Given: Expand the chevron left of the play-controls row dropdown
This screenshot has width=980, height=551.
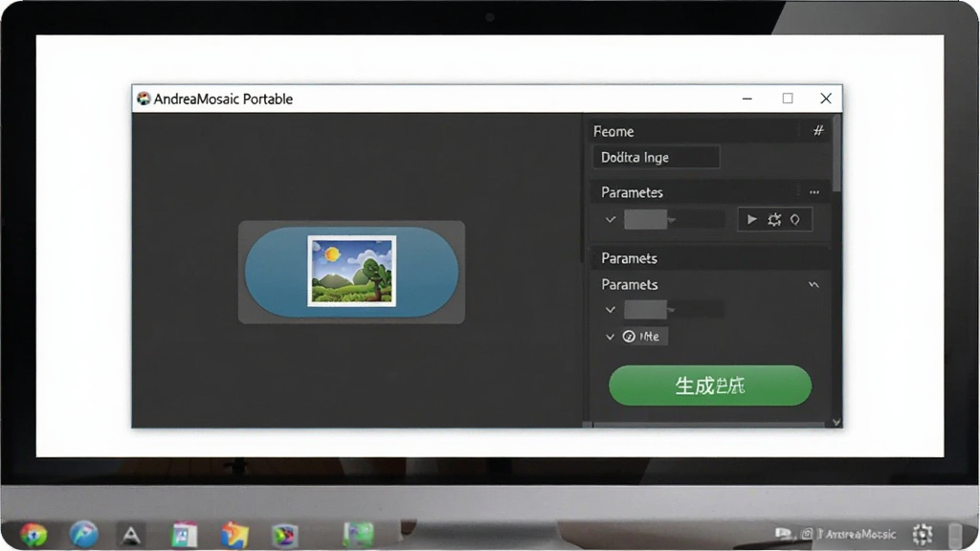Looking at the screenshot, I should [x=611, y=219].
